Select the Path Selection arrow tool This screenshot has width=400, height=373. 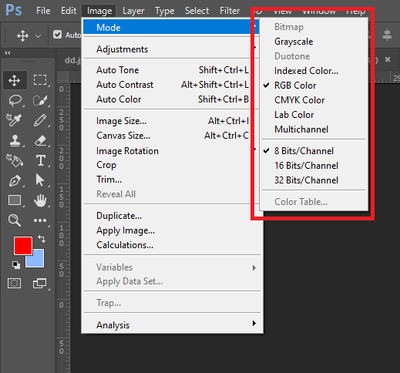[x=40, y=180]
